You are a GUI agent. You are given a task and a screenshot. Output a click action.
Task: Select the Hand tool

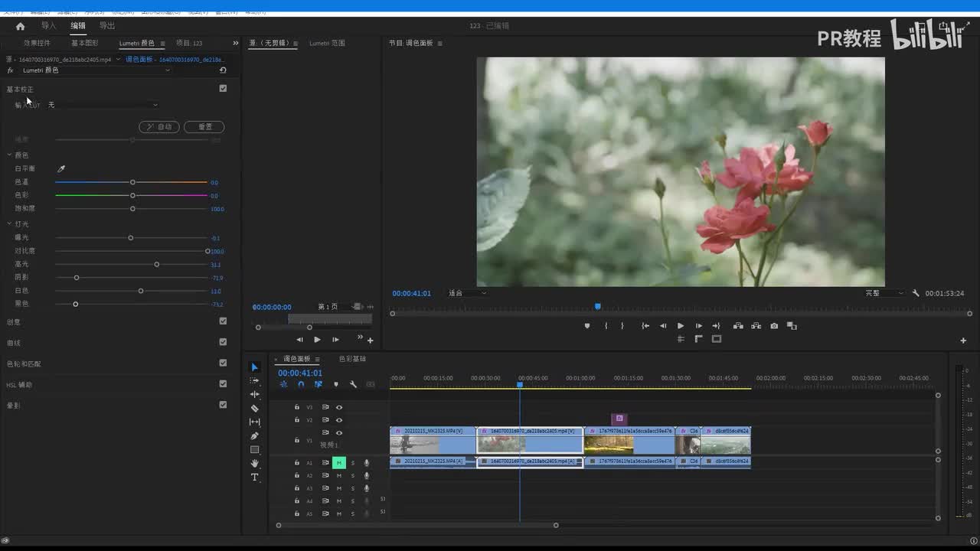coord(255,464)
